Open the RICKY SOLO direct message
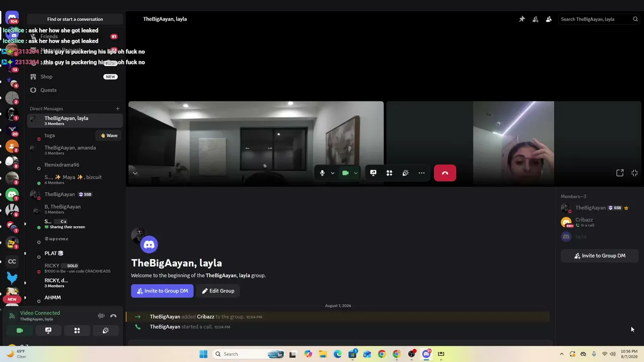644x362 pixels. pos(75,268)
